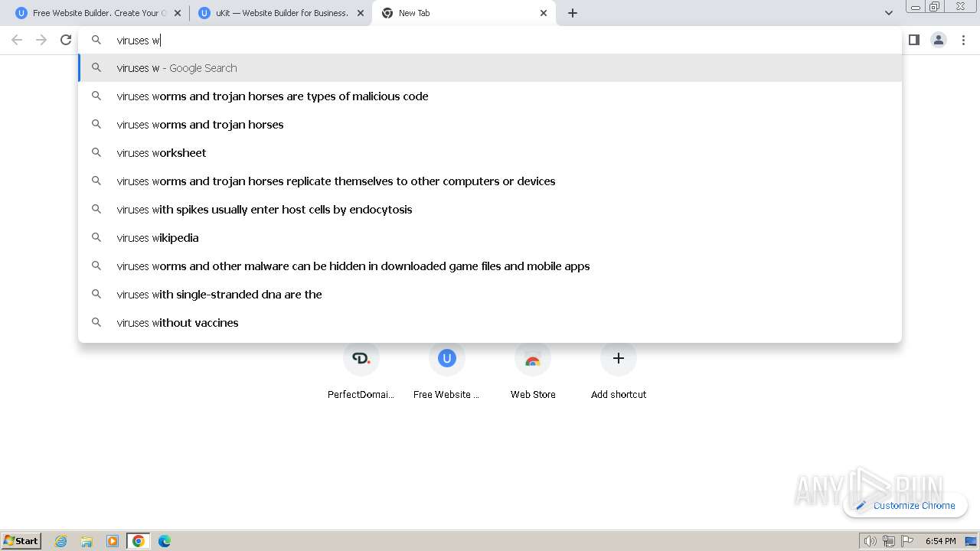This screenshot has width=980, height=551.
Task: Choose the 'viruses wikipedia' suggestion
Action: [490, 238]
